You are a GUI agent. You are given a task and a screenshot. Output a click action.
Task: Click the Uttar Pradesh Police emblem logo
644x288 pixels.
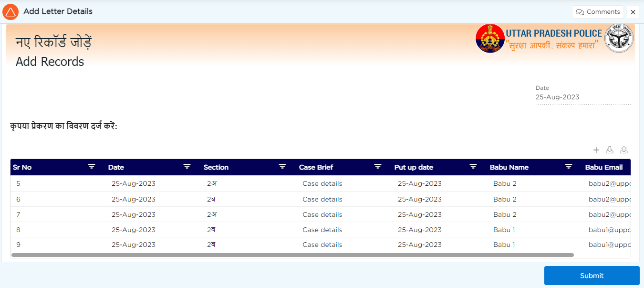[490, 39]
